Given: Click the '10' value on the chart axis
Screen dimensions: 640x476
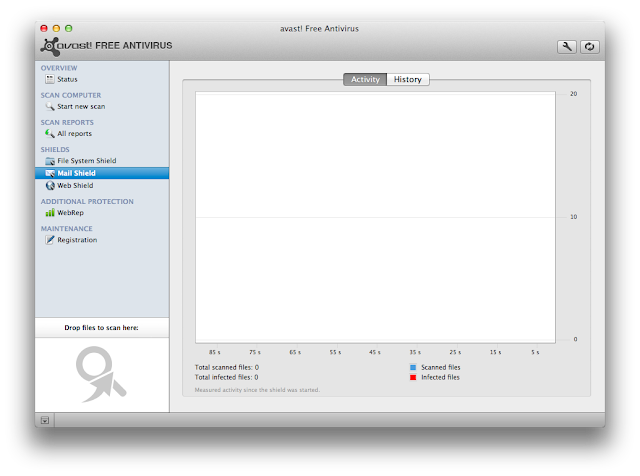Looking at the screenshot, I should (573, 217).
